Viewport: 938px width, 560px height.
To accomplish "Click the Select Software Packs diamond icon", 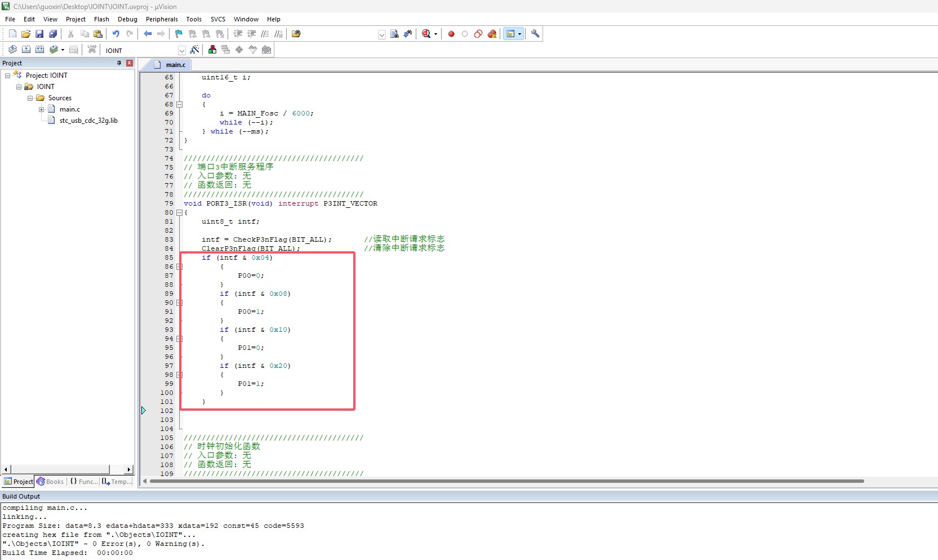I will coord(252,50).
